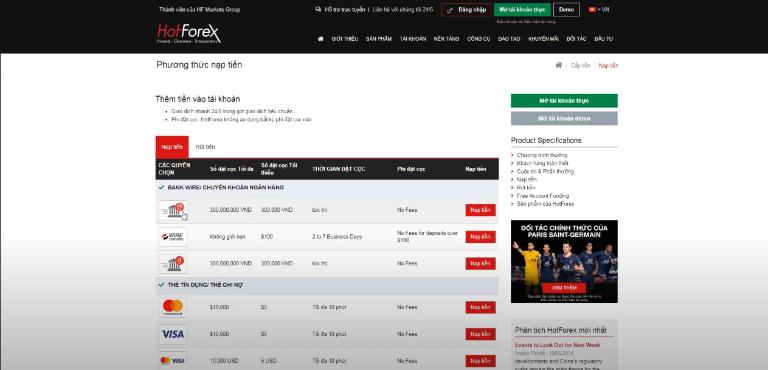Click the third bank transfer icon
Image resolution: width=768 pixels, height=370 pixels.
coord(173,264)
